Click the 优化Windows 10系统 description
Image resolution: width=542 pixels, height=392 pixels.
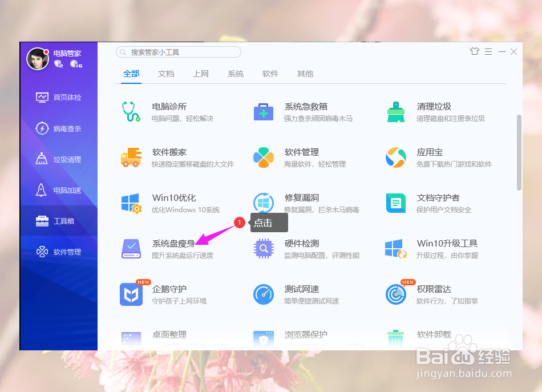click(185, 210)
